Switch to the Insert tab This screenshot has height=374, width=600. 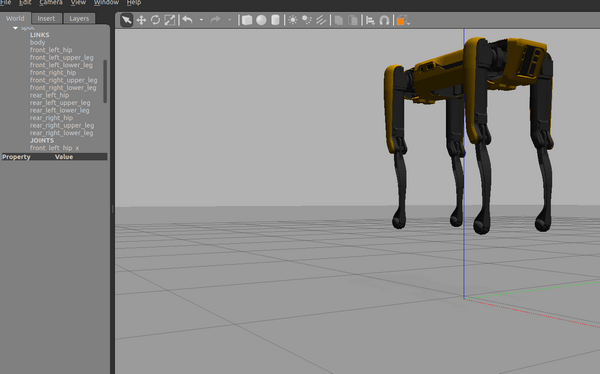[x=46, y=18]
